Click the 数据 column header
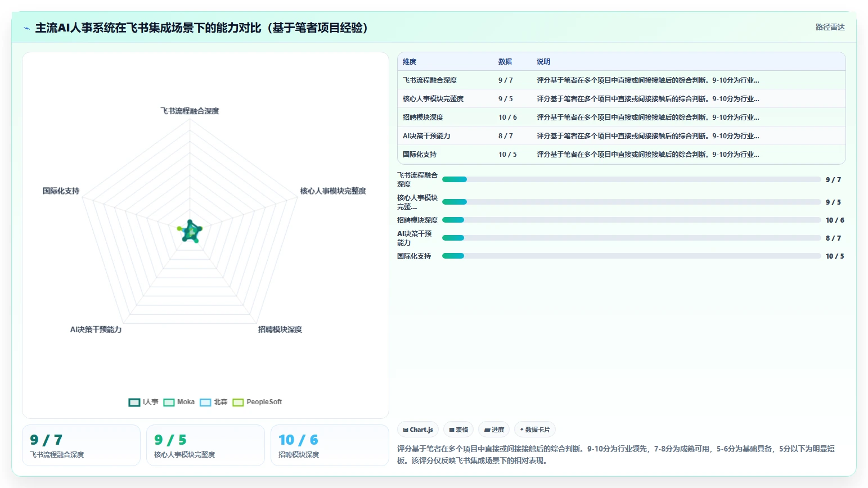This screenshot has width=868, height=488. tap(505, 62)
